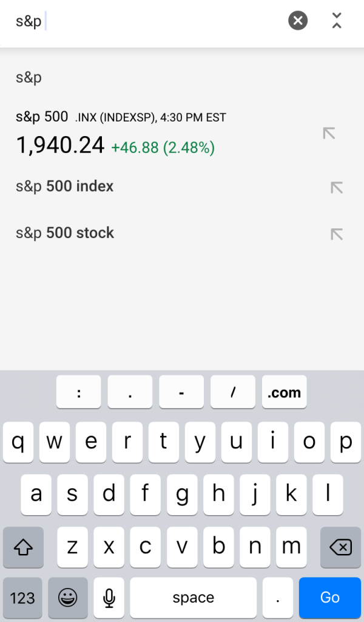Tap the .com shortcut key

coord(285,392)
